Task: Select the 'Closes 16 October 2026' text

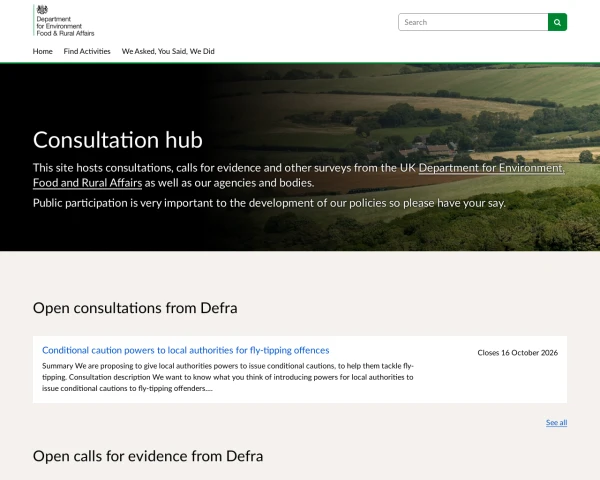Action: [x=517, y=353]
